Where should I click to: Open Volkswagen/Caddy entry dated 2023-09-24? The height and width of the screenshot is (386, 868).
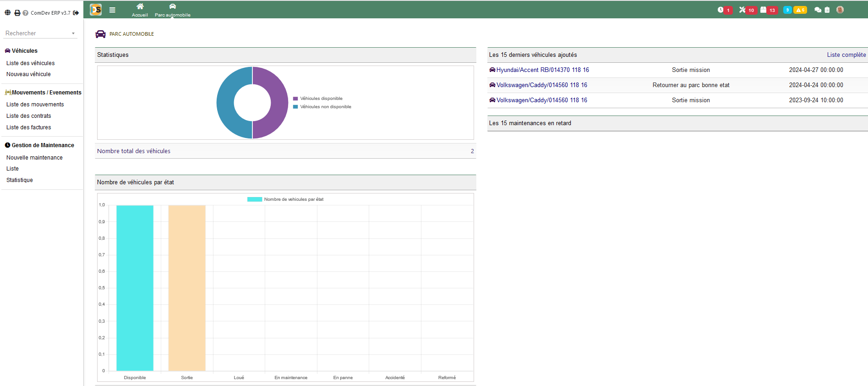(542, 100)
